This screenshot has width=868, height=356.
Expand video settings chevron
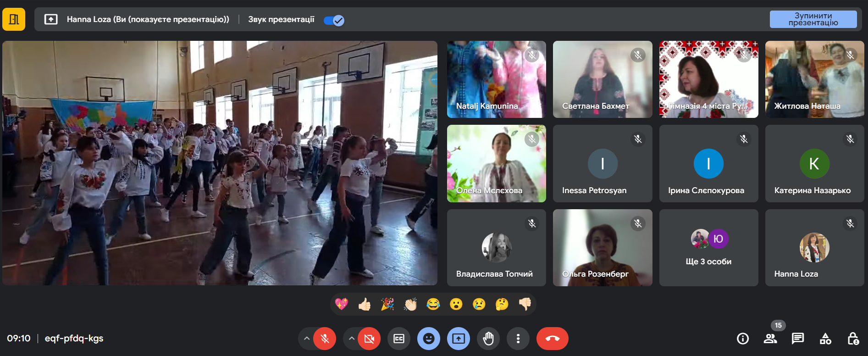pyautogui.click(x=351, y=339)
